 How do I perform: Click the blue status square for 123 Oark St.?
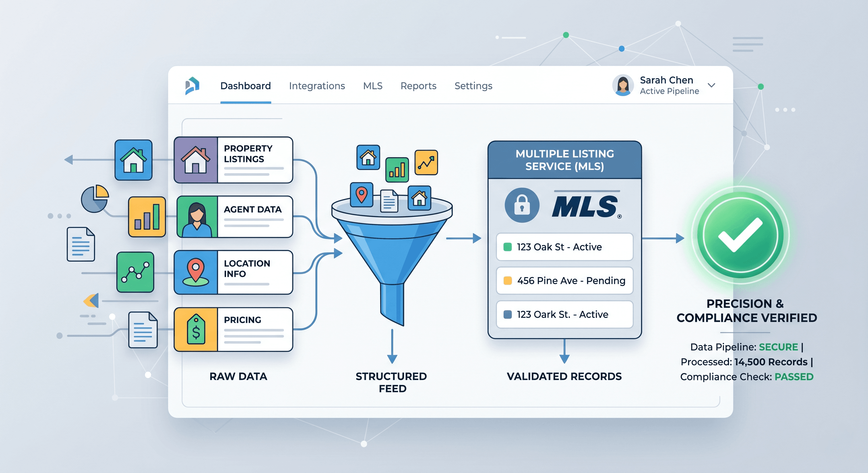(x=507, y=314)
